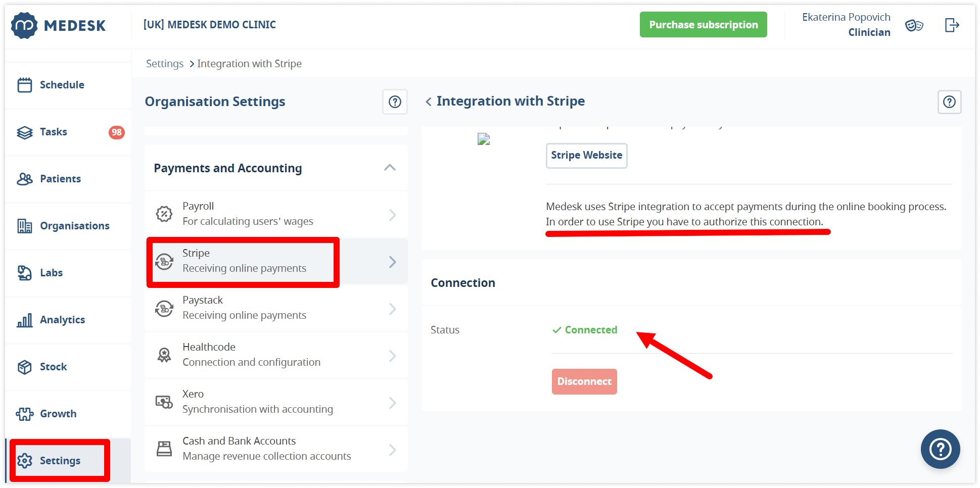Image resolution: width=980 pixels, height=488 pixels.
Task: Click the green Connected status text
Action: point(591,330)
